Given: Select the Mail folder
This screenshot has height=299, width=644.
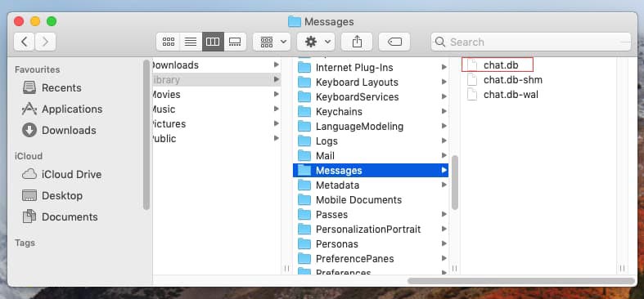Looking at the screenshot, I should [x=371, y=156].
